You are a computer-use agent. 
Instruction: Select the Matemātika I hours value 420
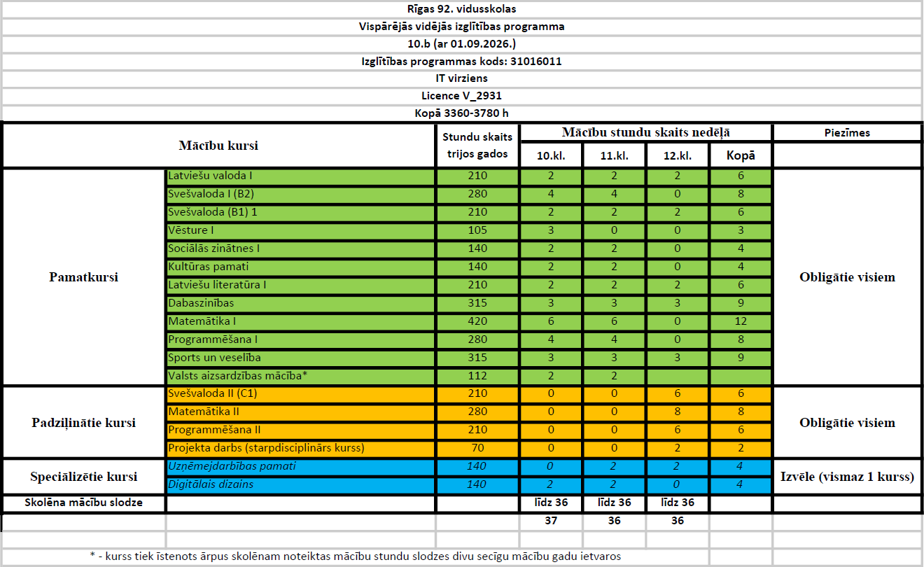coord(477,321)
